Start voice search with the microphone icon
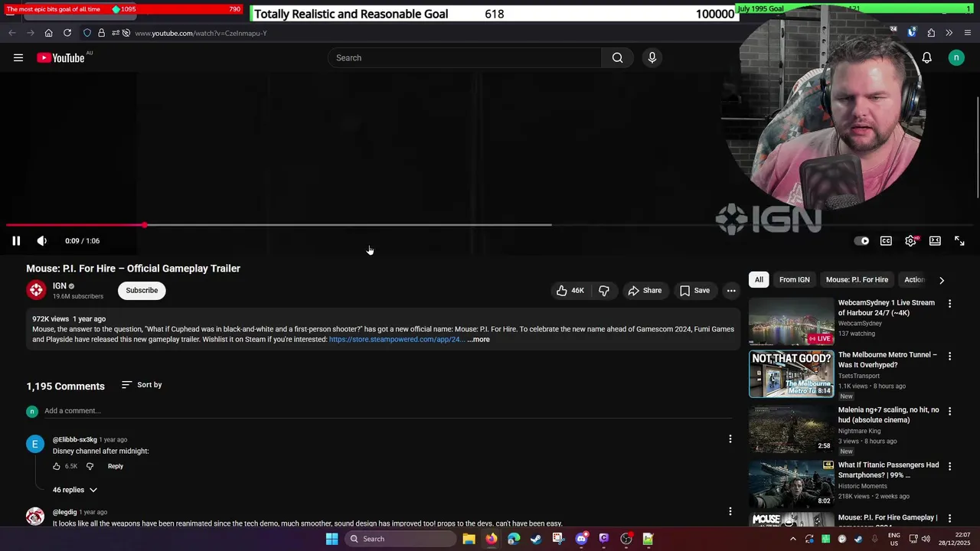Viewport: 980px width, 551px height. pyautogui.click(x=652, y=57)
